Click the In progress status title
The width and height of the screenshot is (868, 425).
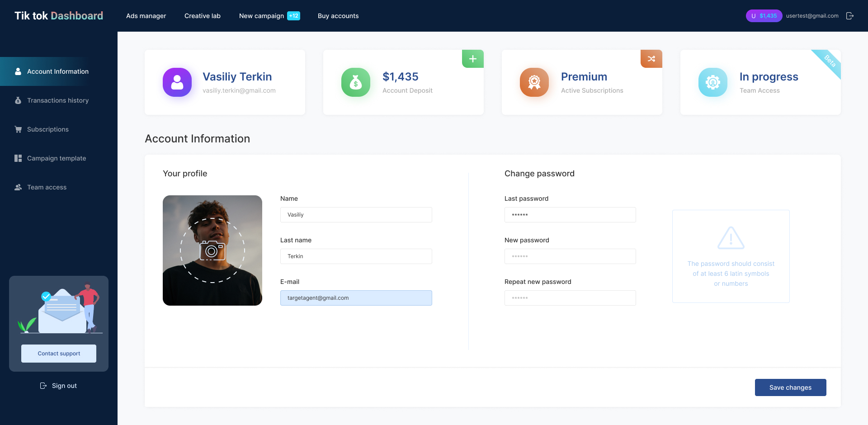[769, 76]
